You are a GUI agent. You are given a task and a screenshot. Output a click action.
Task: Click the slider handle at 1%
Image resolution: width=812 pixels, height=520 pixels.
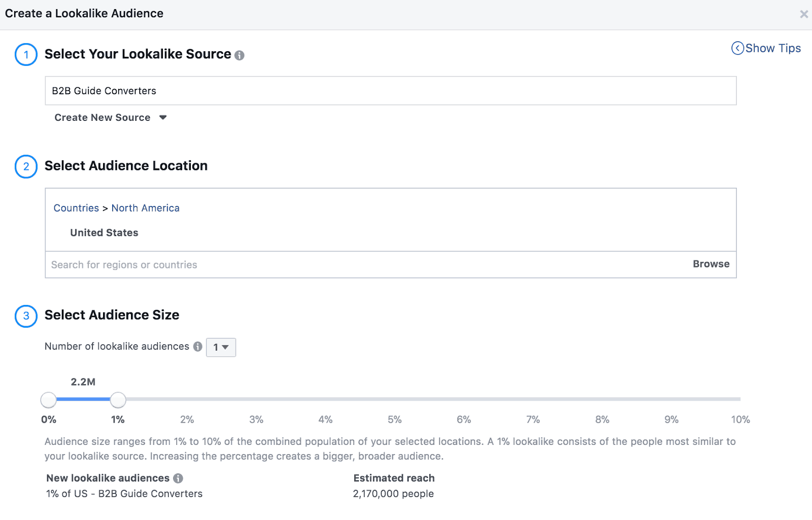coord(118,400)
